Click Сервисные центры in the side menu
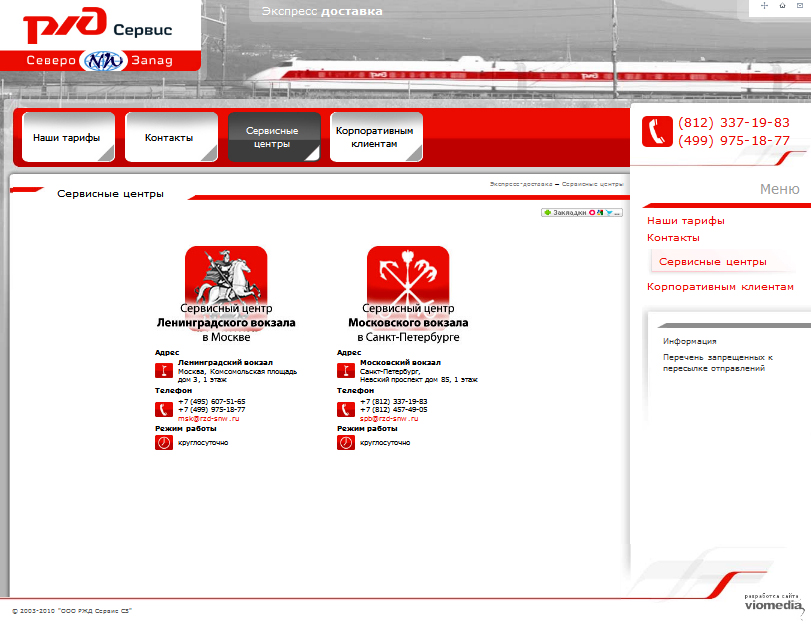 (713, 262)
